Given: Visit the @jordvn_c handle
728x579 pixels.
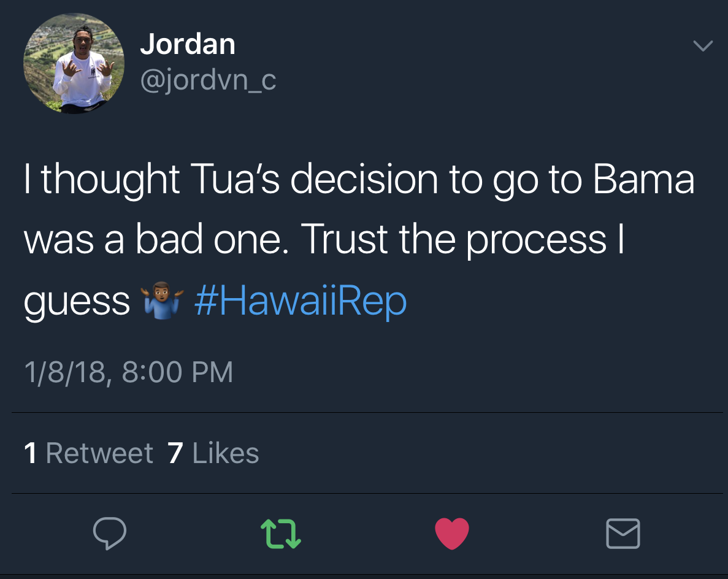Looking at the screenshot, I should click(208, 80).
